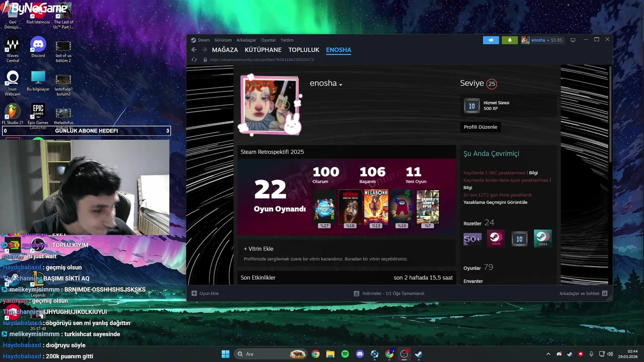
Task: Click the Ara taskbar search box
Action: (x=271, y=354)
